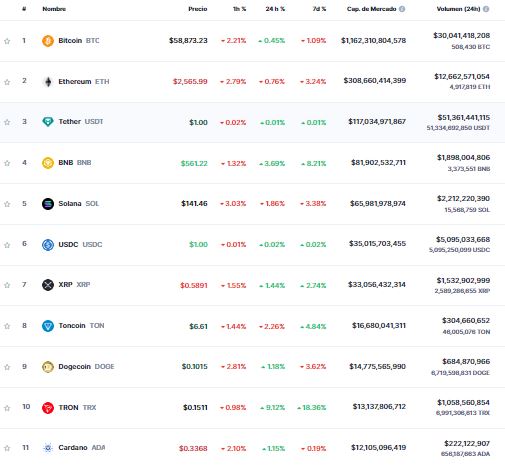Click the Cardano logo icon
505x467 pixels.
click(48, 448)
